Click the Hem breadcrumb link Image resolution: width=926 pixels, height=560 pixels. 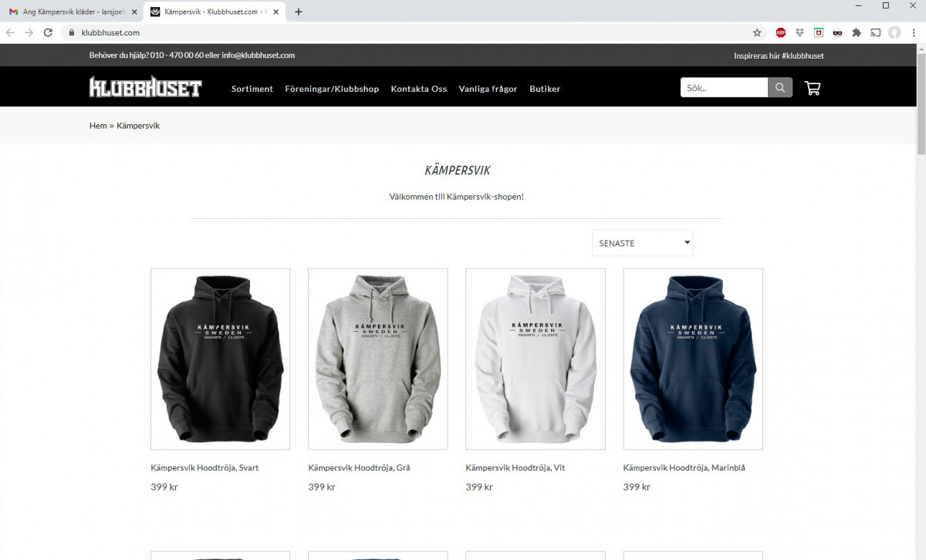[x=98, y=125]
